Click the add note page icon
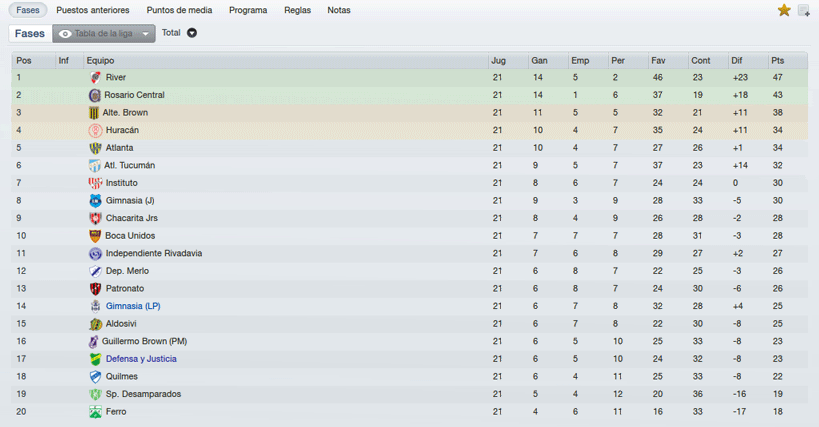Viewport: 819px width, 427px height. [803, 10]
